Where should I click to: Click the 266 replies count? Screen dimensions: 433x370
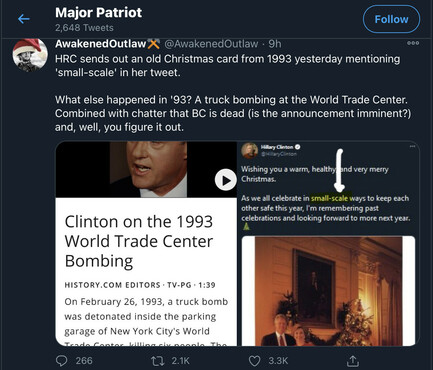[x=84, y=361]
